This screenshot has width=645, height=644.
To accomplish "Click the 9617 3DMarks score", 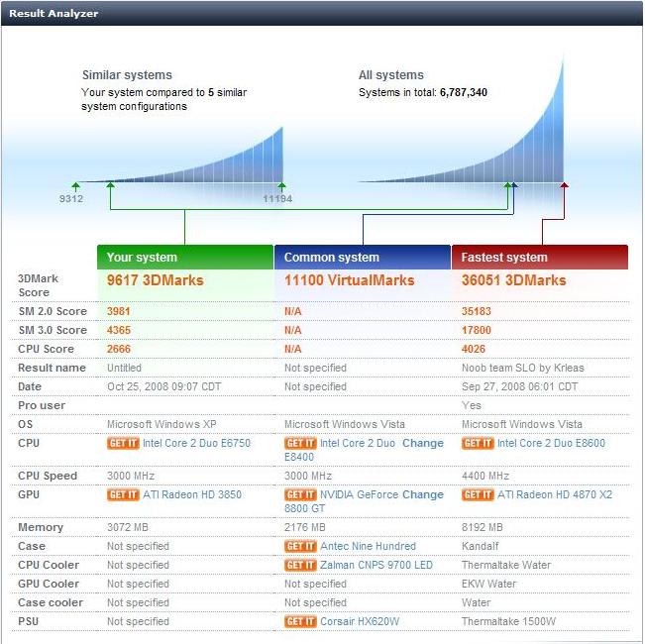I will (156, 280).
